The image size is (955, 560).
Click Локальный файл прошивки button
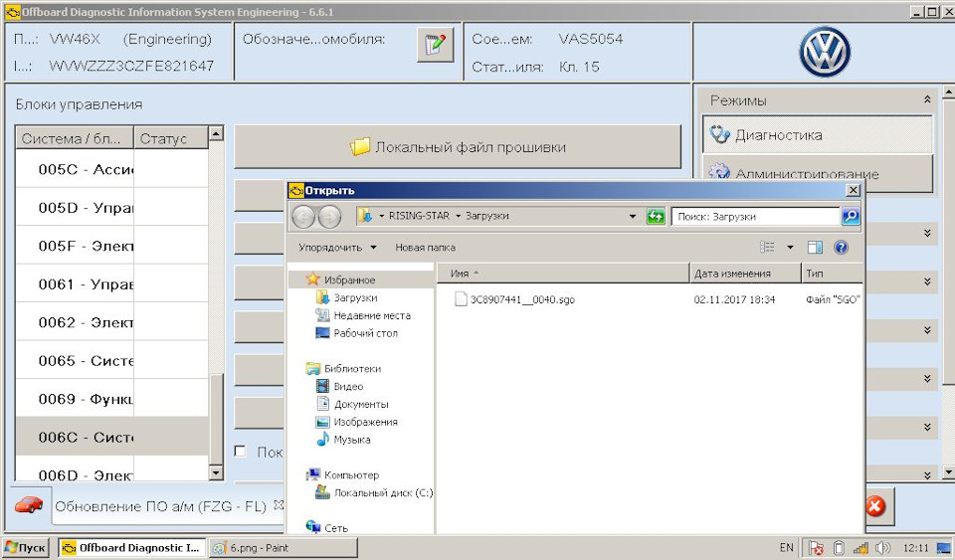coord(458,146)
